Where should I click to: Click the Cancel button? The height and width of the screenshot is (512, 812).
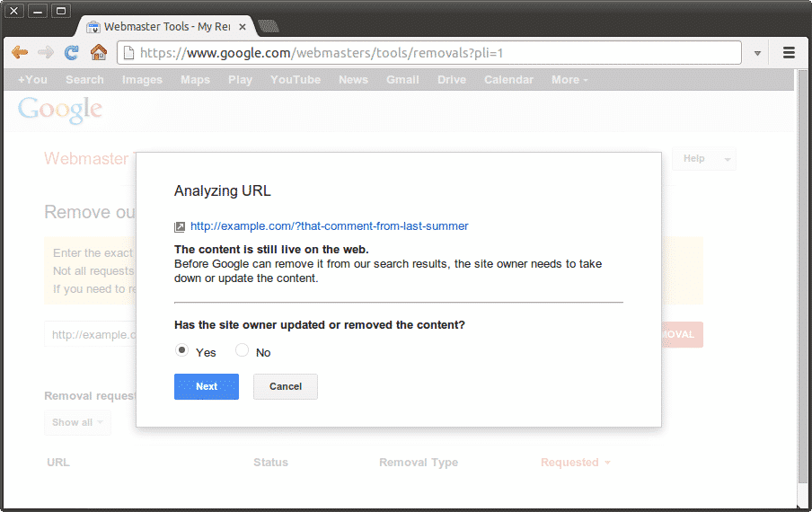click(x=286, y=387)
